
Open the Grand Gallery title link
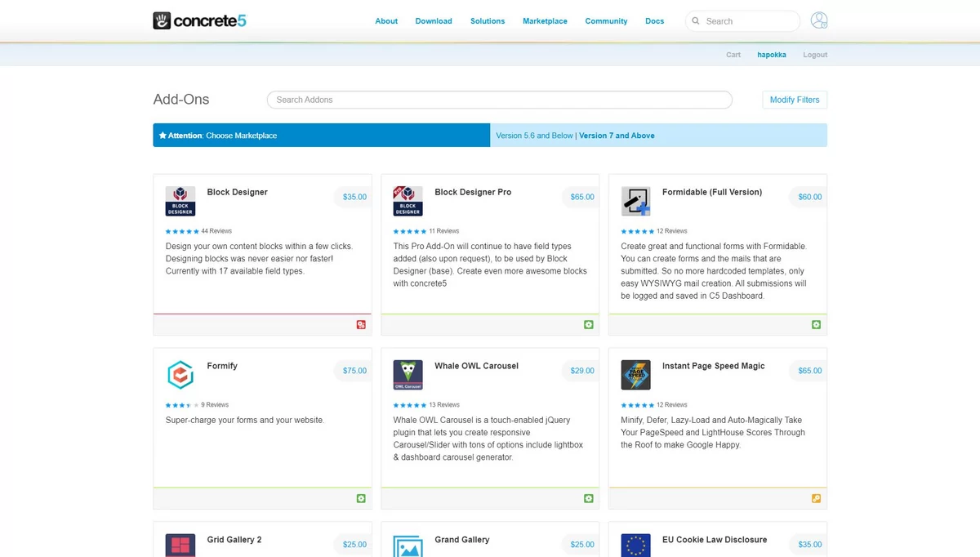click(462, 540)
